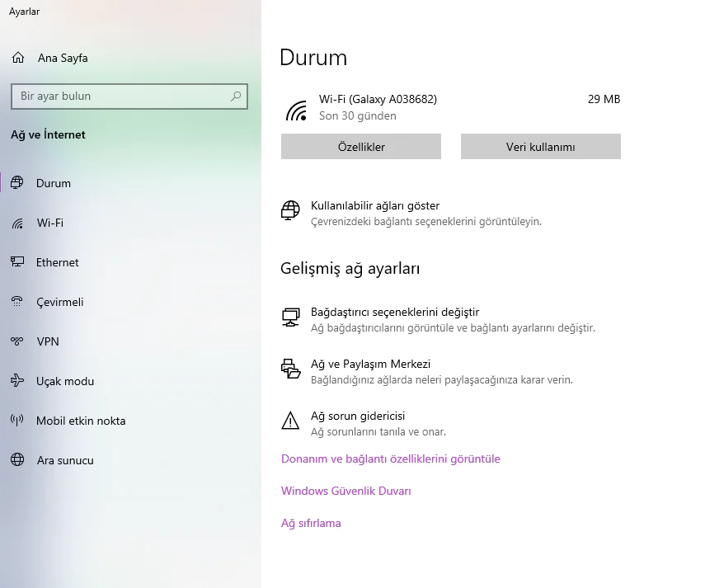Click the Çevirmeli dial-up icon
705x588 pixels.
pyautogui.click(x=17, y=302)
